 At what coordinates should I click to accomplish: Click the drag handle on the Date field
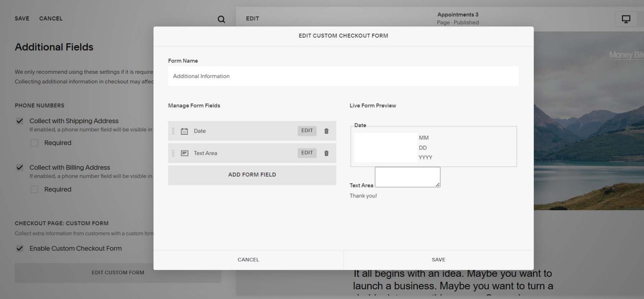(x=173, y=130)
